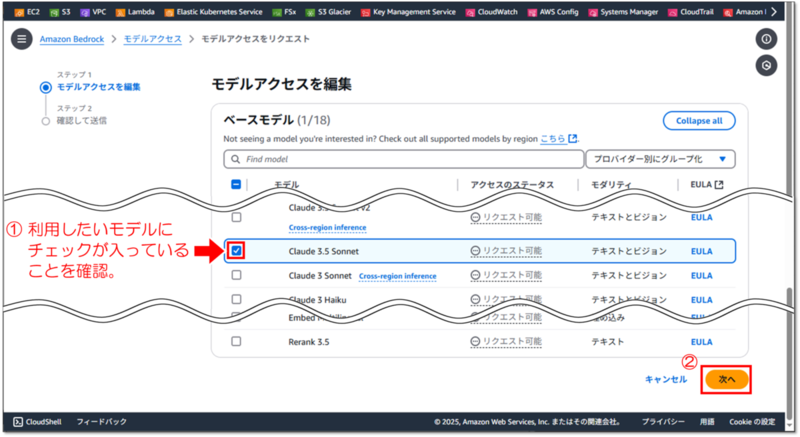The height and width of the screenshot is (437, 800).
Task: Show more favorite services chevron
Action: (x=774, y=11)
